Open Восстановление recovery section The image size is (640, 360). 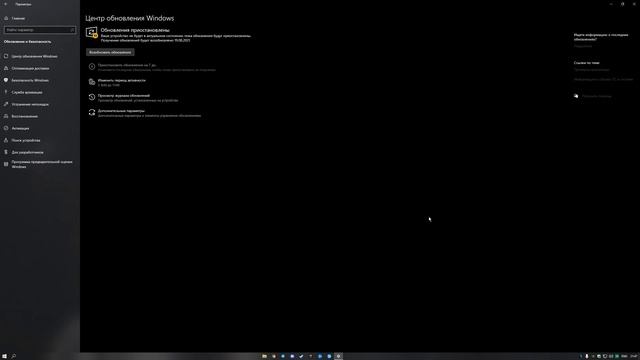(x=21, y=116)
